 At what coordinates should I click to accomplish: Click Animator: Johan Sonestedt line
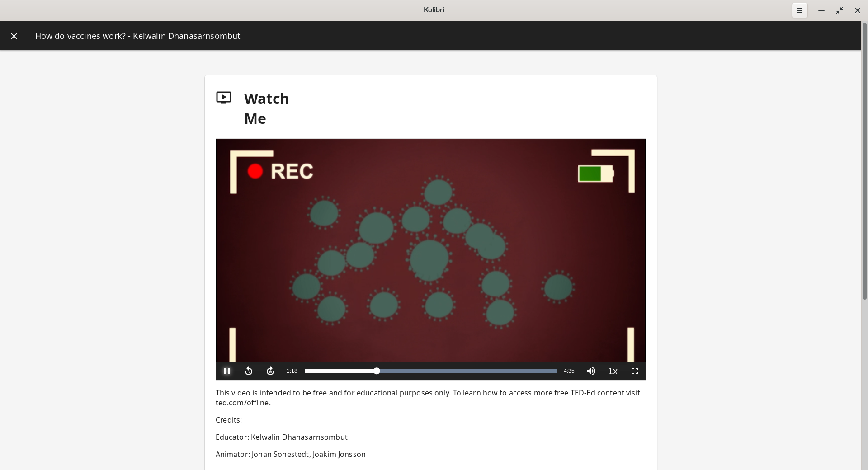(x=290, y=454)
